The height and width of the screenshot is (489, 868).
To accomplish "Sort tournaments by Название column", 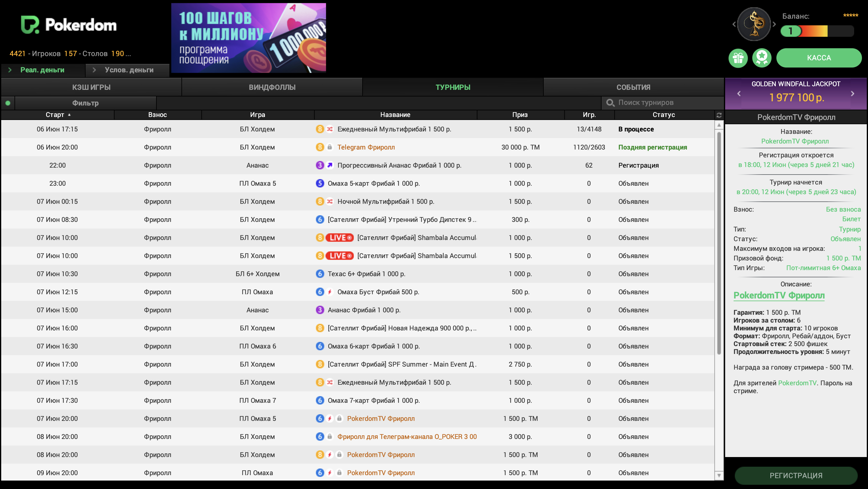I will pyautogui.click(x=395, y=115).
